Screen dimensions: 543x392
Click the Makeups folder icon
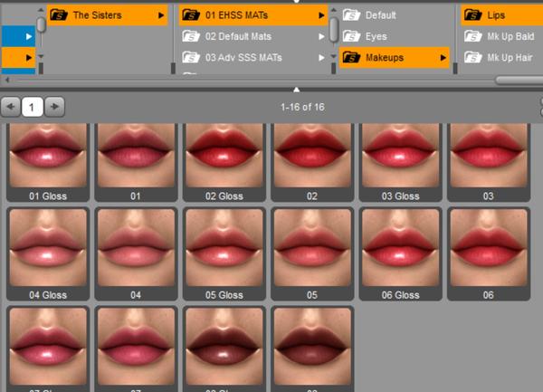click(x=351, y=57)
